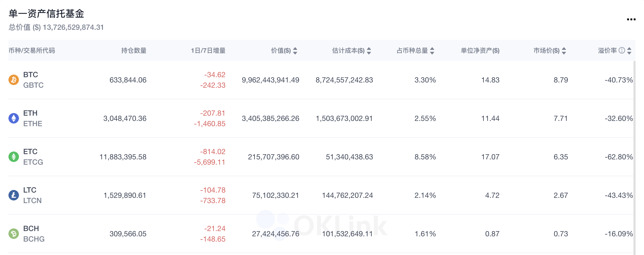Select the LTC coin name
The height and width of the screenshot is (255, 644).
pos(30,190)
